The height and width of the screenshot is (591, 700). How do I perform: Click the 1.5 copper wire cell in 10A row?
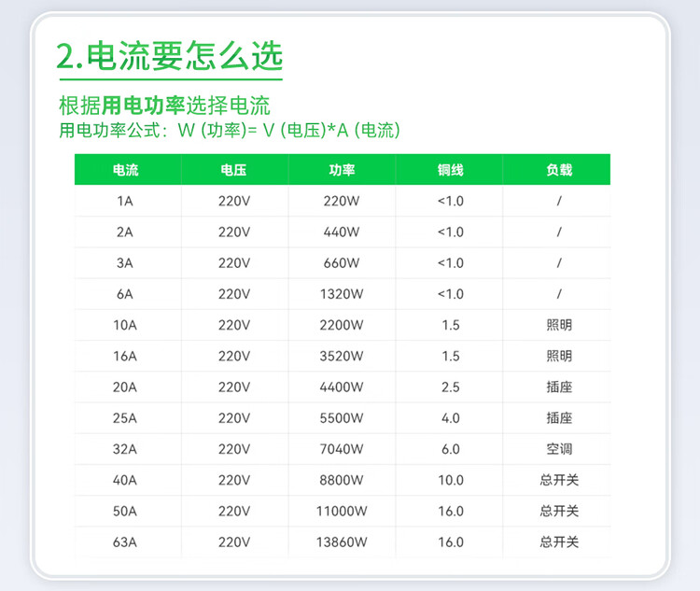tap(451, 325)
